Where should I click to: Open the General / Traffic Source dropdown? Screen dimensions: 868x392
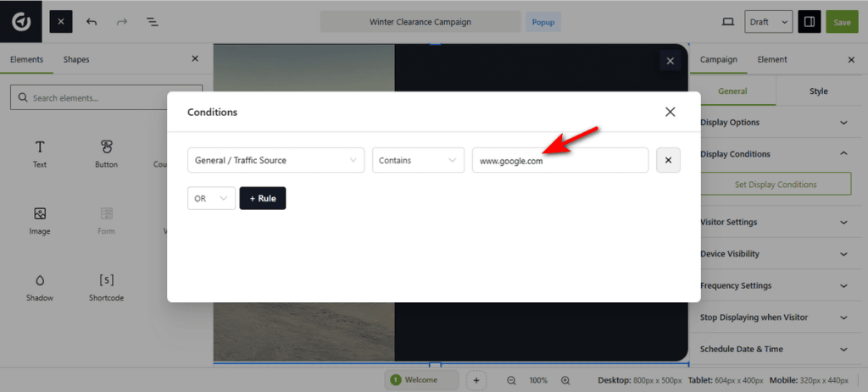point(275,160)
